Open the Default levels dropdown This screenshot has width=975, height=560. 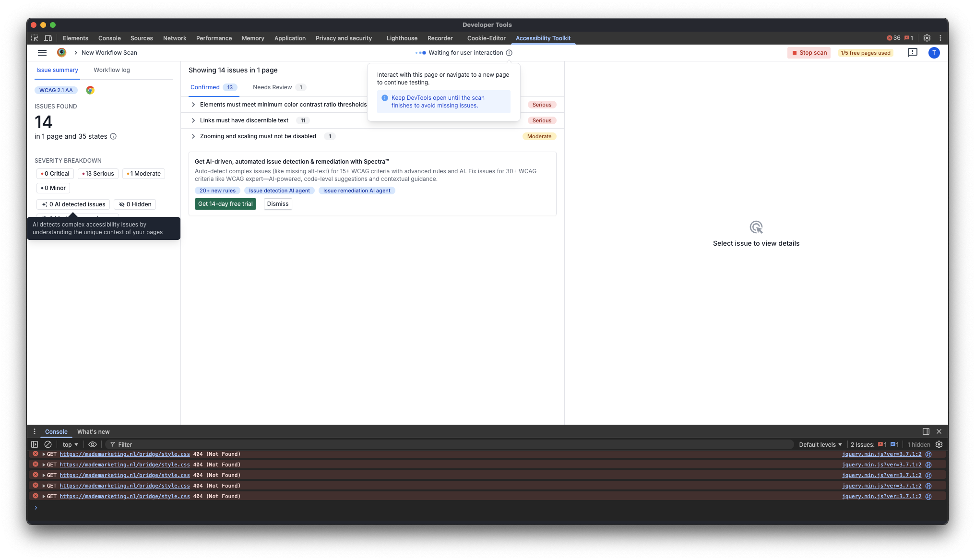pos(820,444)
